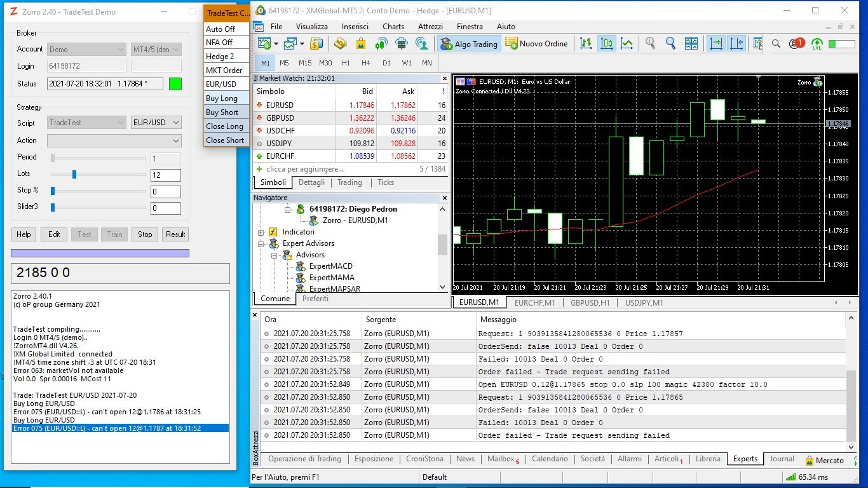Open the EUR/USD asset dropdown in Zorro
Viewport: 868px width, 488px height.
[156, 123]
